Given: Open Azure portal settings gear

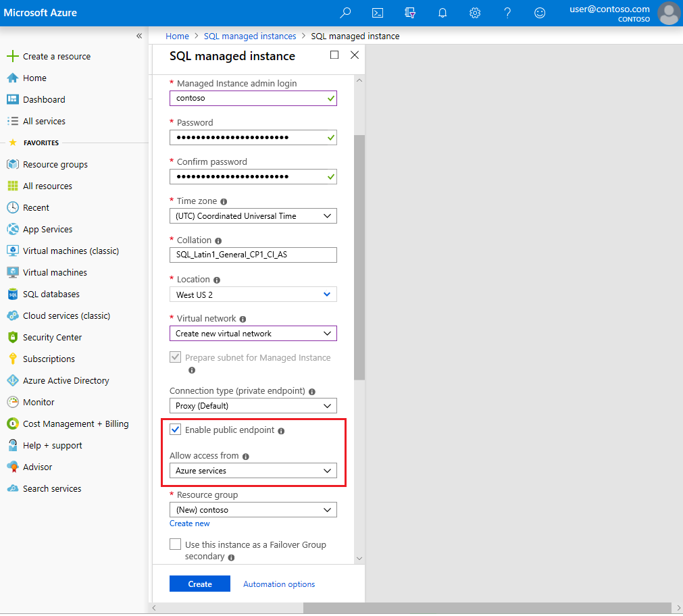Looking at the screenshot, I should [475, 13].
